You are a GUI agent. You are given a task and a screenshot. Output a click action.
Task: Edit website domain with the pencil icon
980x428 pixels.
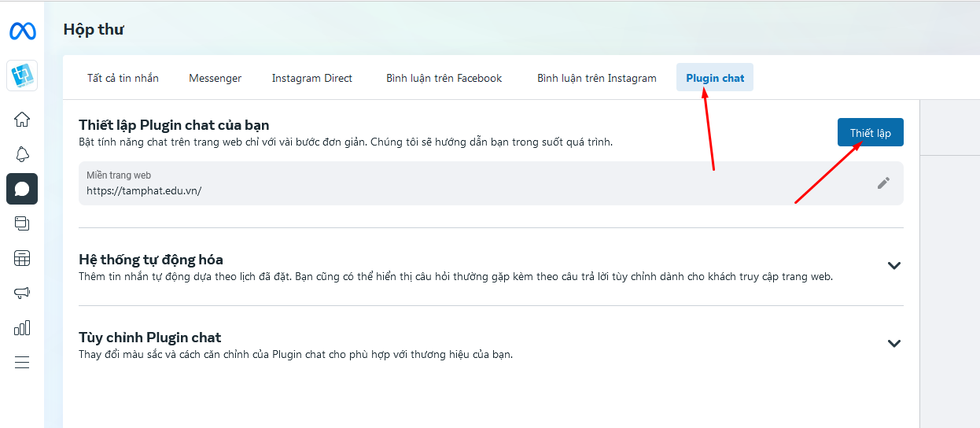pos(883,183)
